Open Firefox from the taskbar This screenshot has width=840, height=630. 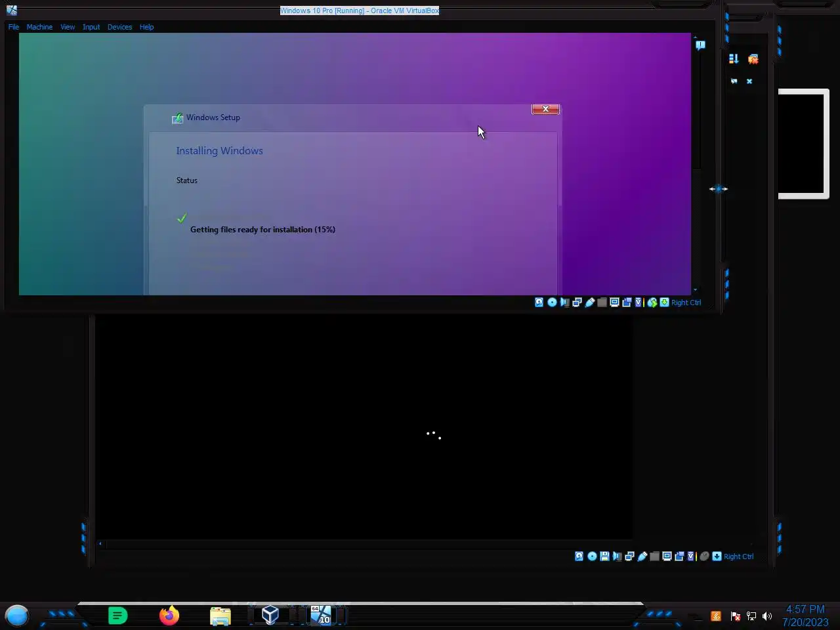169,616
